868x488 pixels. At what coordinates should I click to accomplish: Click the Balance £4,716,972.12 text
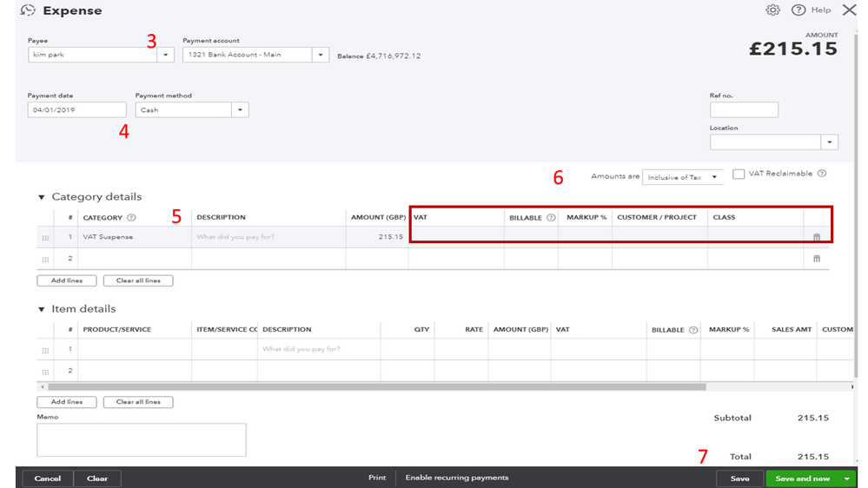pos(379,56)
